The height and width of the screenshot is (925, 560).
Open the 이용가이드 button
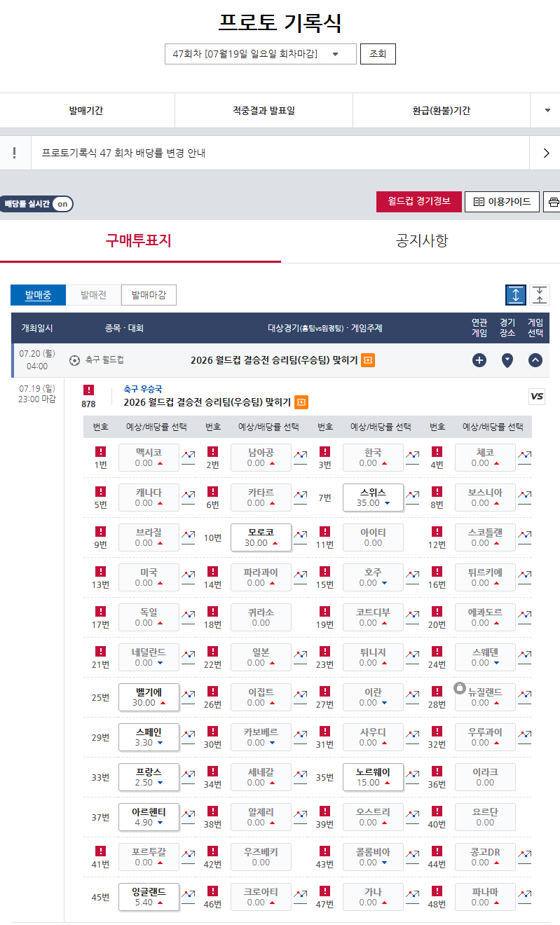pos(503,202)
